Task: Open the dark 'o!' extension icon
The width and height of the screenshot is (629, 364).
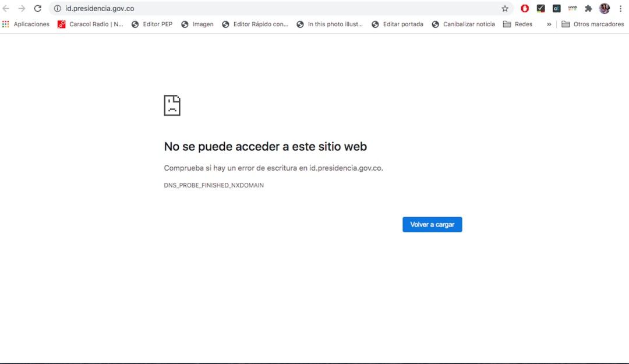Action: coord(556,9)
